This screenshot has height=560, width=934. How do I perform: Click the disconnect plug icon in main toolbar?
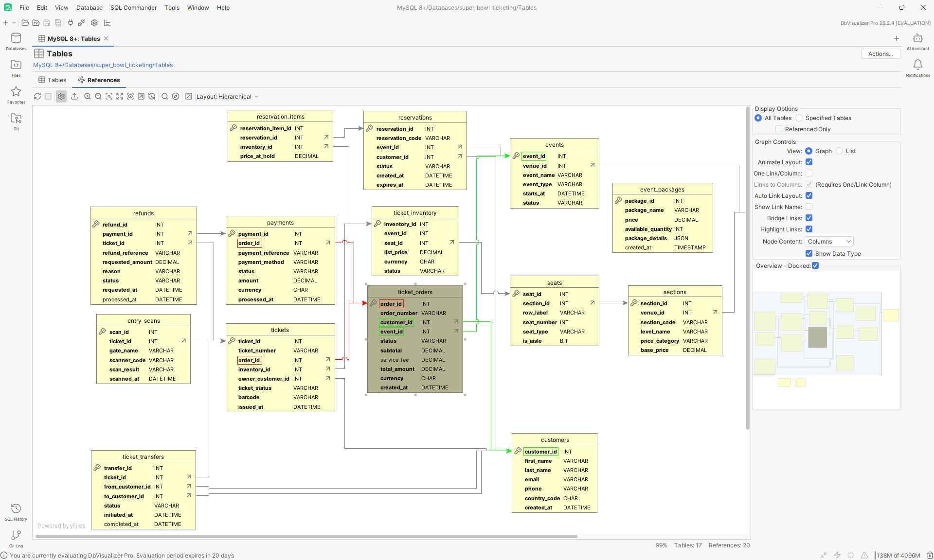(81, 23)
